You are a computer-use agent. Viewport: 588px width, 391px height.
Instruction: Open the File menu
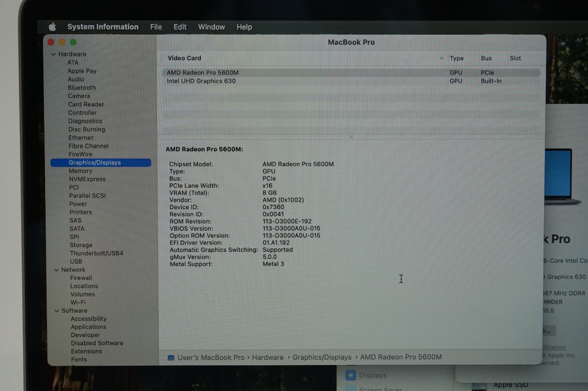point(156,27)
